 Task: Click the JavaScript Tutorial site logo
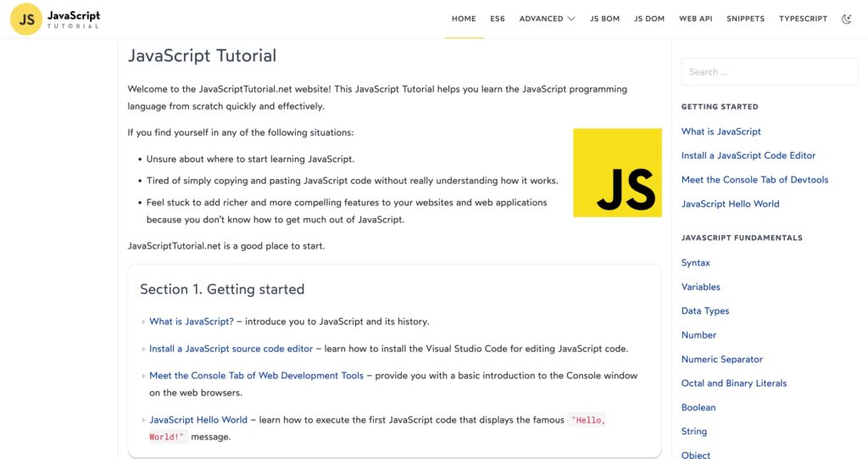(56, 19)
